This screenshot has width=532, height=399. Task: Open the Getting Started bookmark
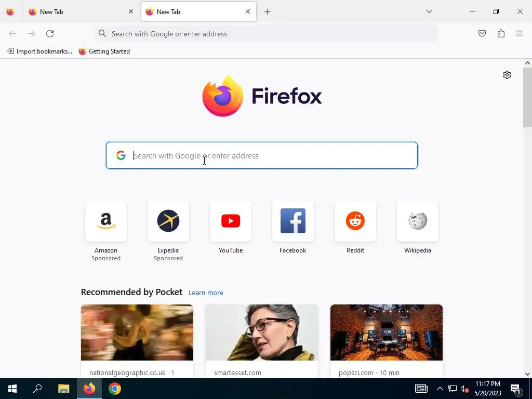coord(104,51)
